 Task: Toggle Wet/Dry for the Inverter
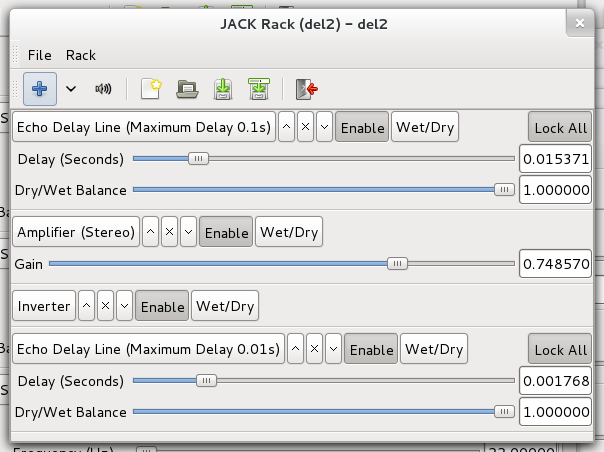tap(225, 306)
